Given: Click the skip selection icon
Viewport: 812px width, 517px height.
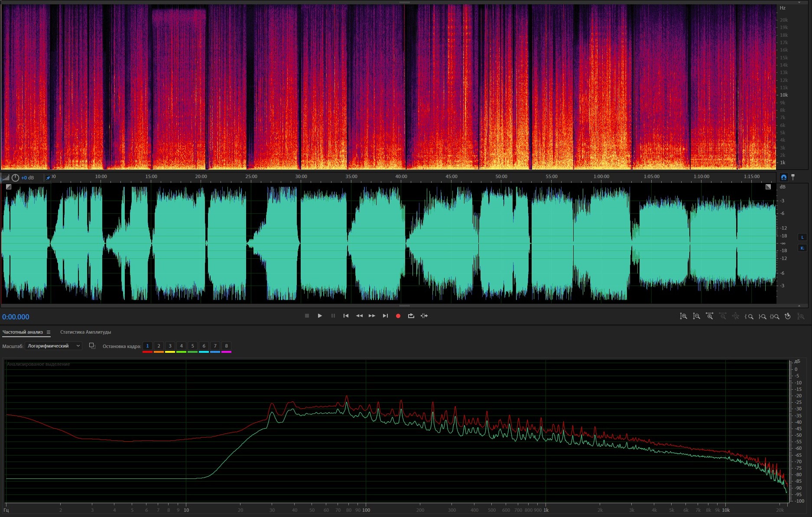Looking at the screenshot, I should pyautogui.click(x=424, y=316).
